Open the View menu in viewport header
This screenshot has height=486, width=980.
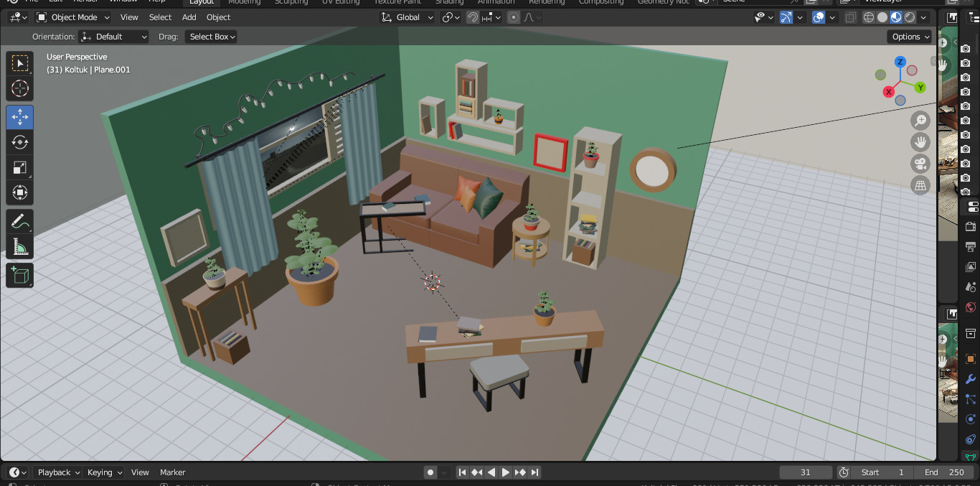tap(129, 17)
